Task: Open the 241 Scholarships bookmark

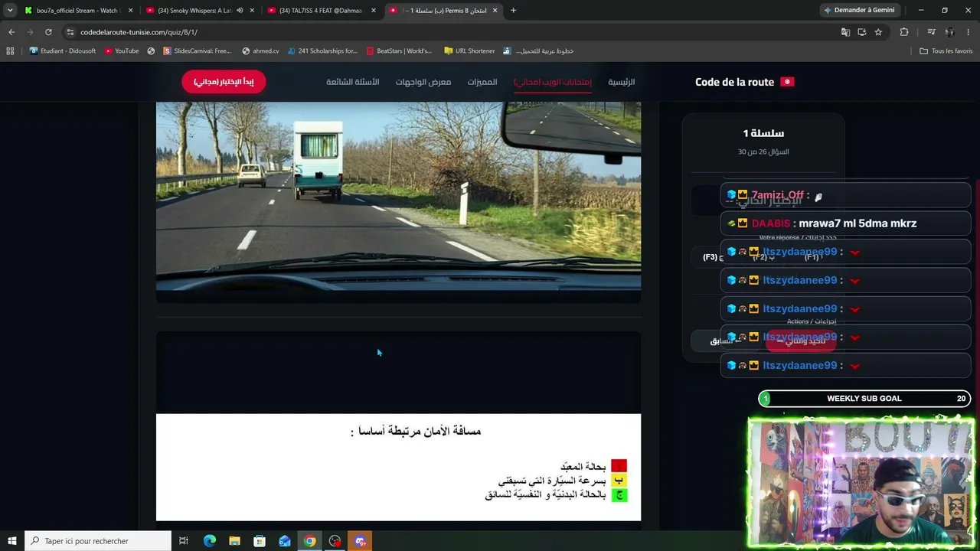Action: coord(322,51)
